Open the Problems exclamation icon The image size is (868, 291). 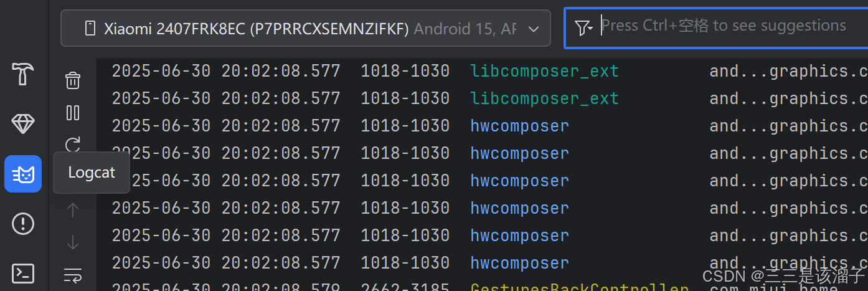click(x=23, y=224)
